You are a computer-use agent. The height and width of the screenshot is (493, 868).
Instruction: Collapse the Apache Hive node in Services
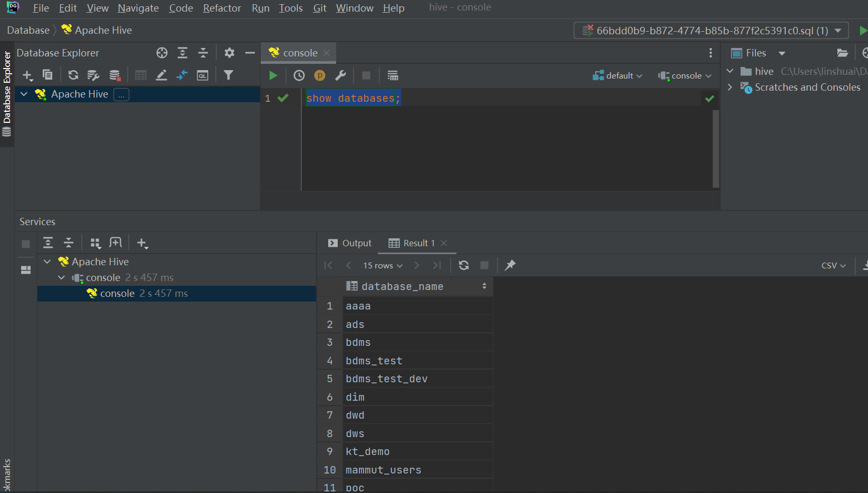coord(47,262)
